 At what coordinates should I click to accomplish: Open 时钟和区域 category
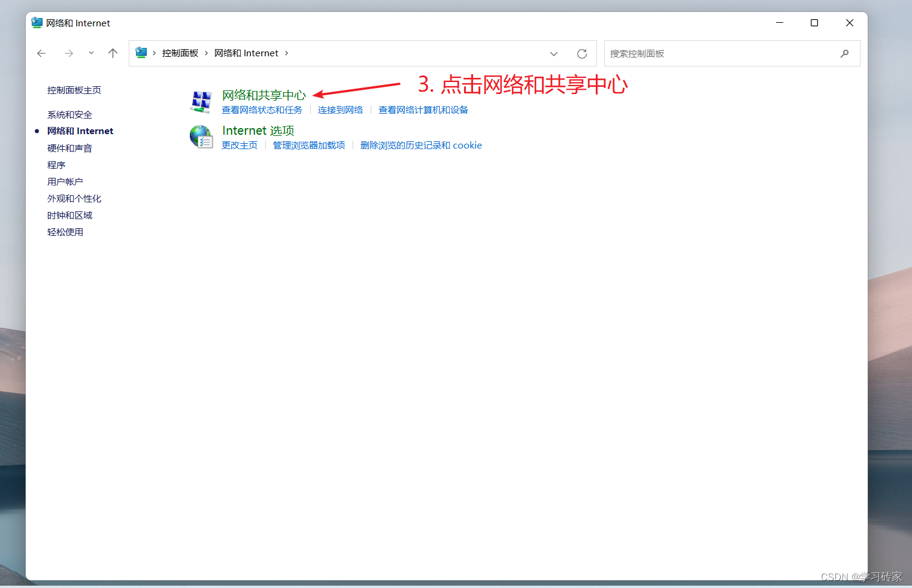tap(69, 216)
